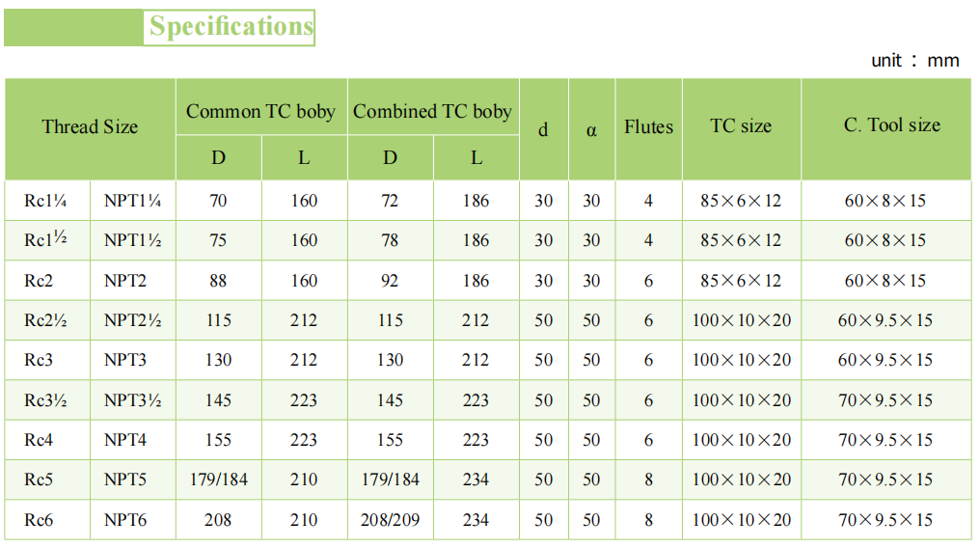980x548 pixels.
Task: Select the Rc1¼ thread size cell
Action: pos(45,201)
